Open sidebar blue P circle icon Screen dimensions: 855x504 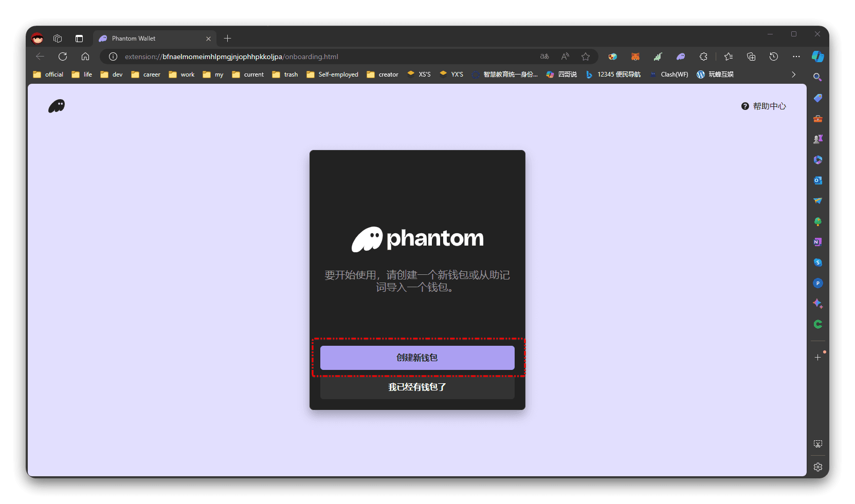tap(817, 283)
